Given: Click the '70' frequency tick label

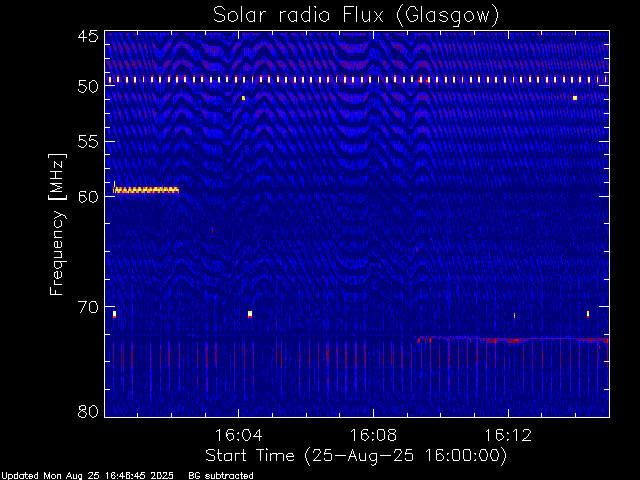Looking at the screenshot, I should tap(88, 307).
